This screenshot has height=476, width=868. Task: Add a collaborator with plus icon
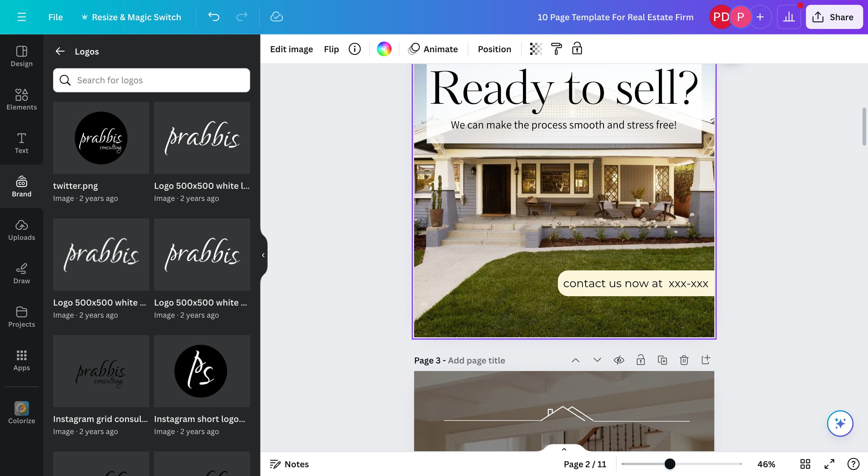click(760, 17)
